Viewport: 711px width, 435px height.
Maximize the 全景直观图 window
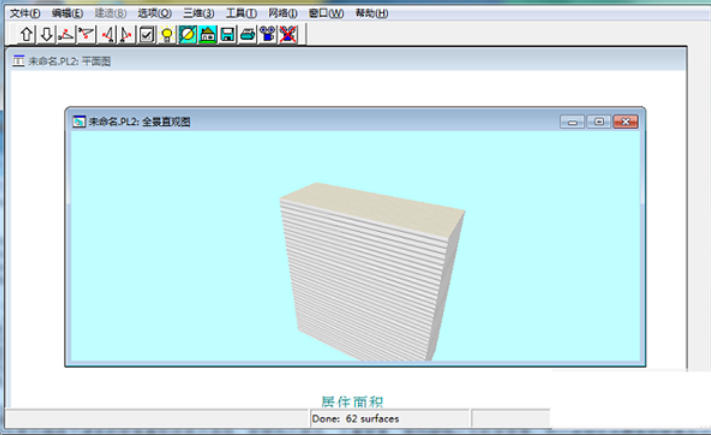click(x=599, y=121)
